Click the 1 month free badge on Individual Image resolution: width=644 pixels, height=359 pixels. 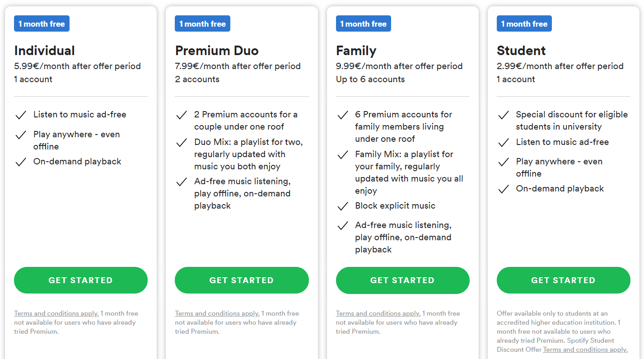[x=42, y=24]
